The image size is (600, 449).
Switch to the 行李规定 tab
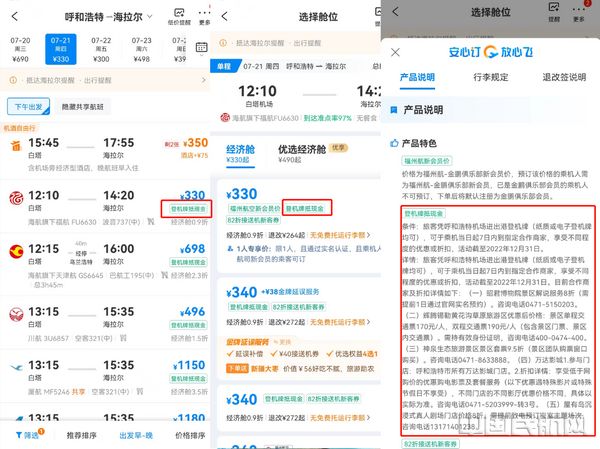491,77
